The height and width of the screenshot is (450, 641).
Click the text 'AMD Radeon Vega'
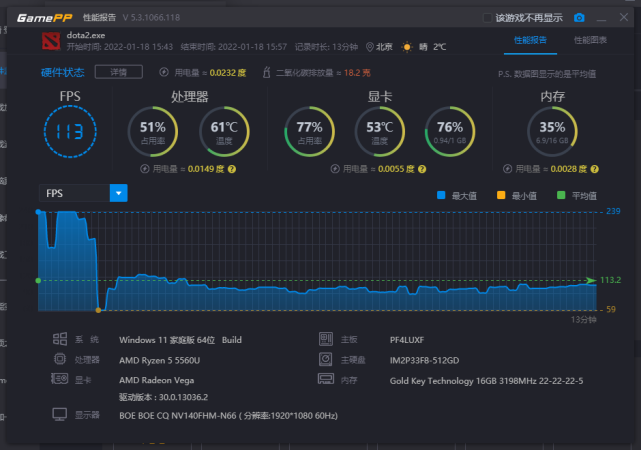157,380
